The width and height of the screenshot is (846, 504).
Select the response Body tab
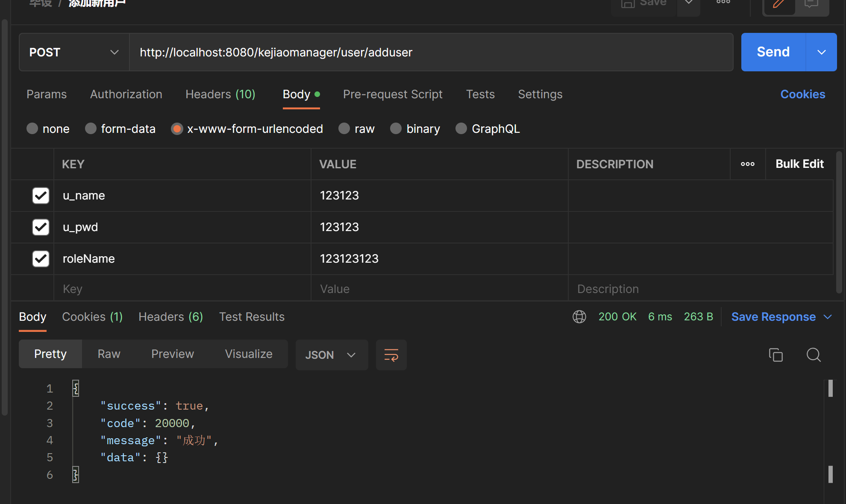click(x=32, y=316)
